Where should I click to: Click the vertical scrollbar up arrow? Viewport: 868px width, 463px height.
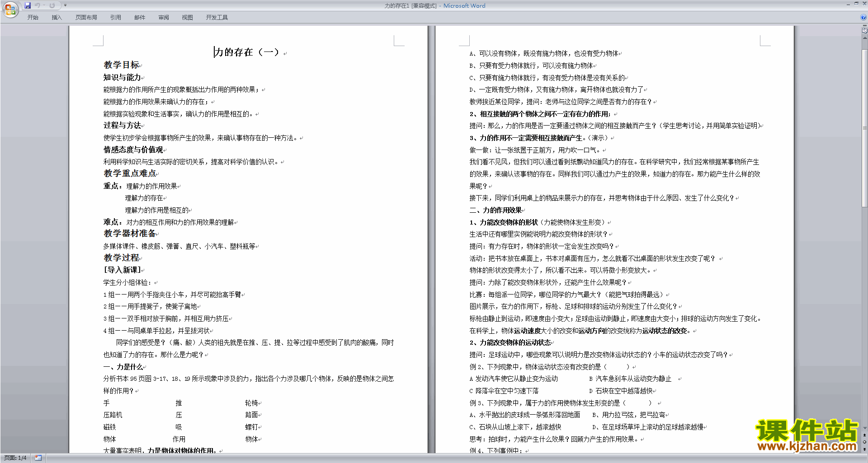tap(864, 38)
